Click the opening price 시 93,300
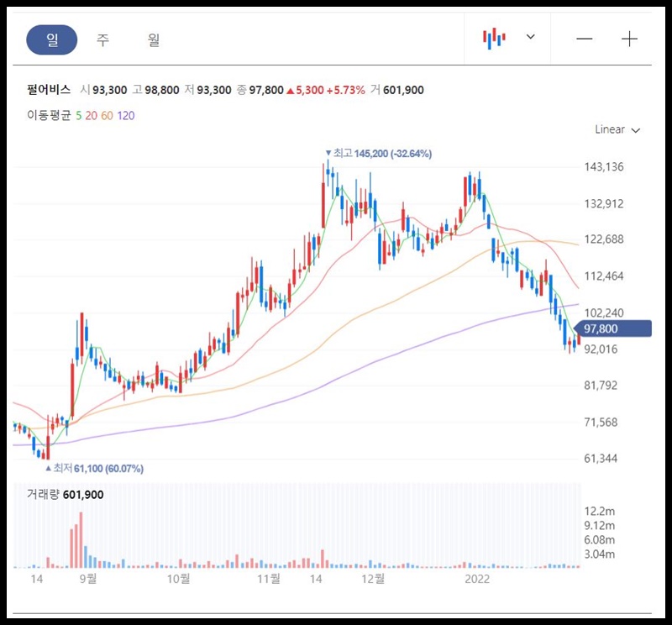 (x=103, y=90)
